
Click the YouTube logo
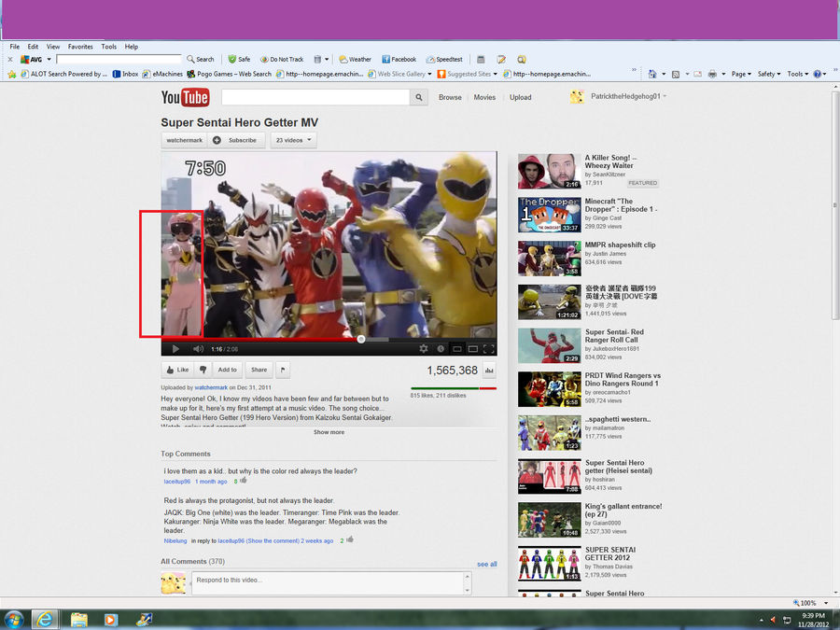[x=185, y=97]
